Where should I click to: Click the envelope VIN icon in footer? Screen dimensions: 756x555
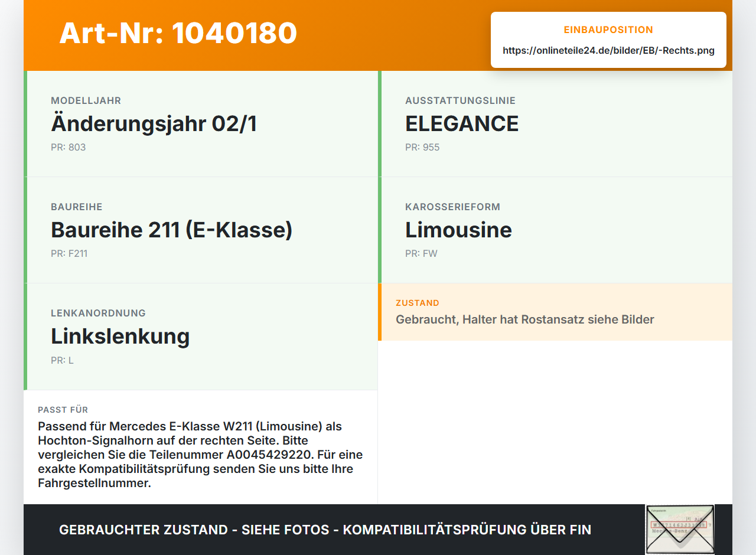click(x=680, y=530)
